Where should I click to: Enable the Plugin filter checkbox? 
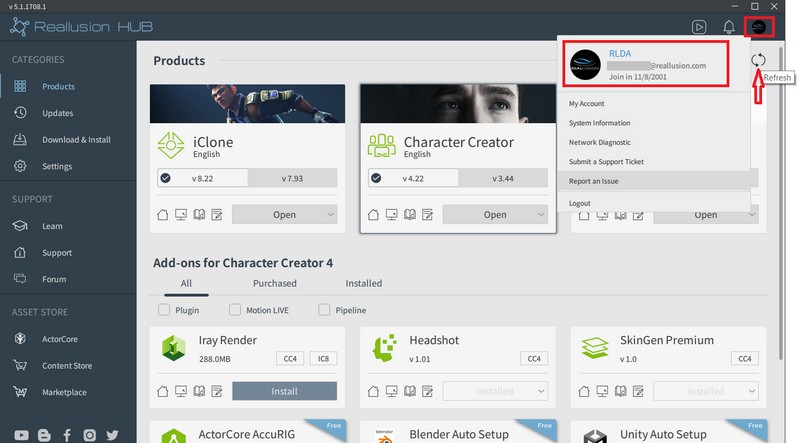click(164, 310)
